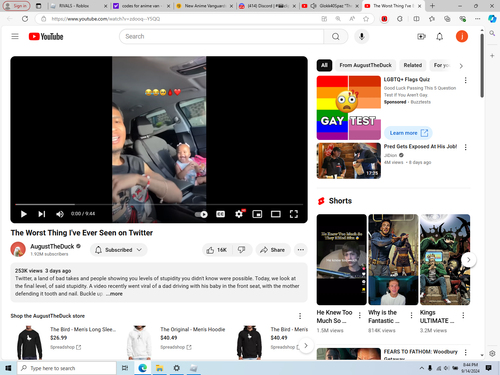Click the search magnifier button

click(336, 36)
